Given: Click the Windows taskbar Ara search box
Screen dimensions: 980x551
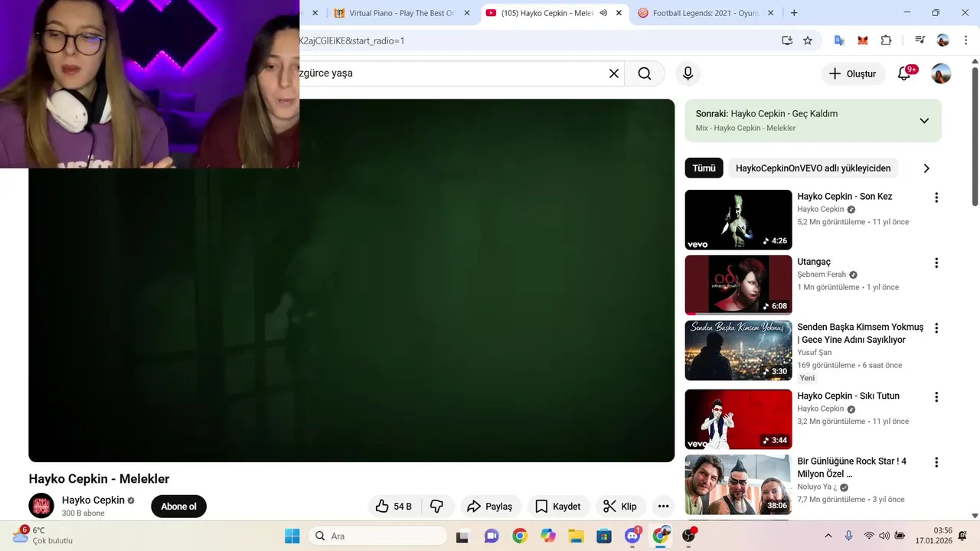Looking at the screenshot, I should click(377, 536).
